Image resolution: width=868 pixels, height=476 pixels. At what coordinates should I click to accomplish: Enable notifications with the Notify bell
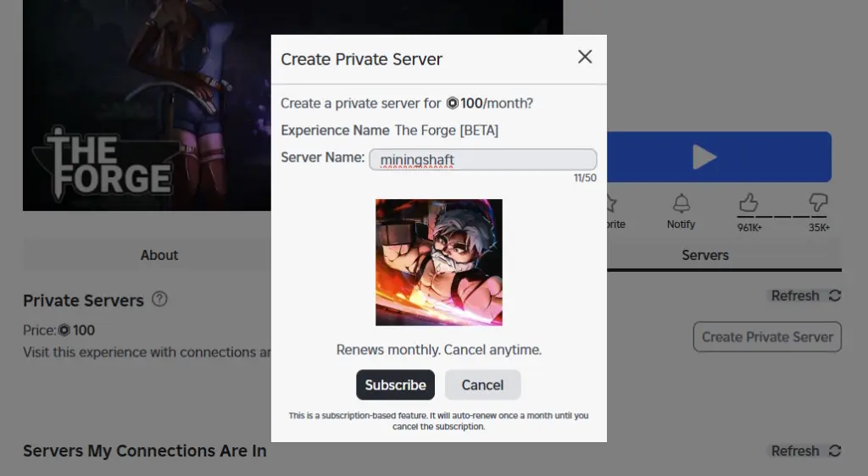[681, 204]
